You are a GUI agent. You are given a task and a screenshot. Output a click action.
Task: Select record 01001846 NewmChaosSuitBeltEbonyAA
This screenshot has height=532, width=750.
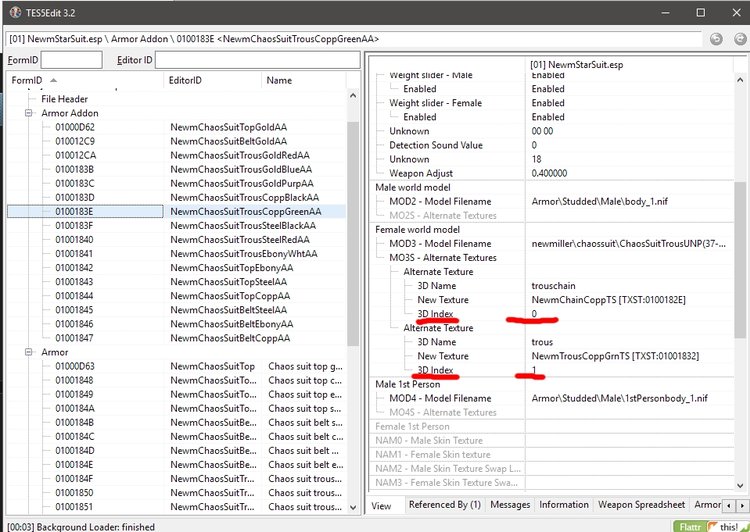[176, 324]
